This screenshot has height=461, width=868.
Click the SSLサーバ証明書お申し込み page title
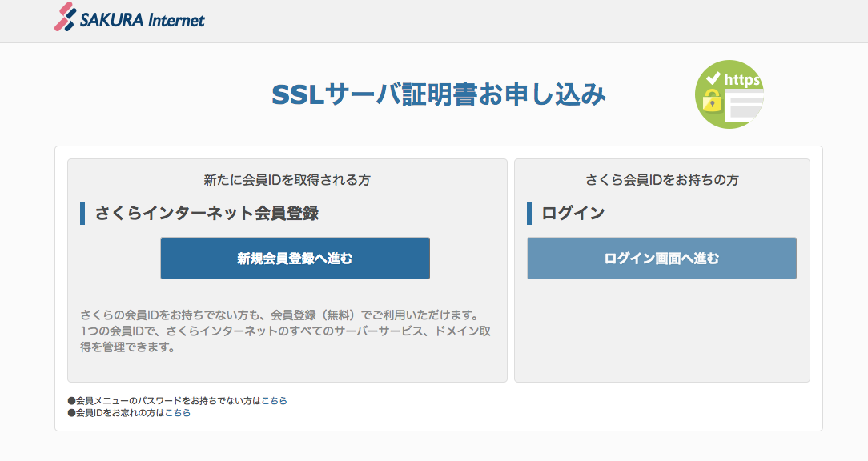(x=439, y=94)
